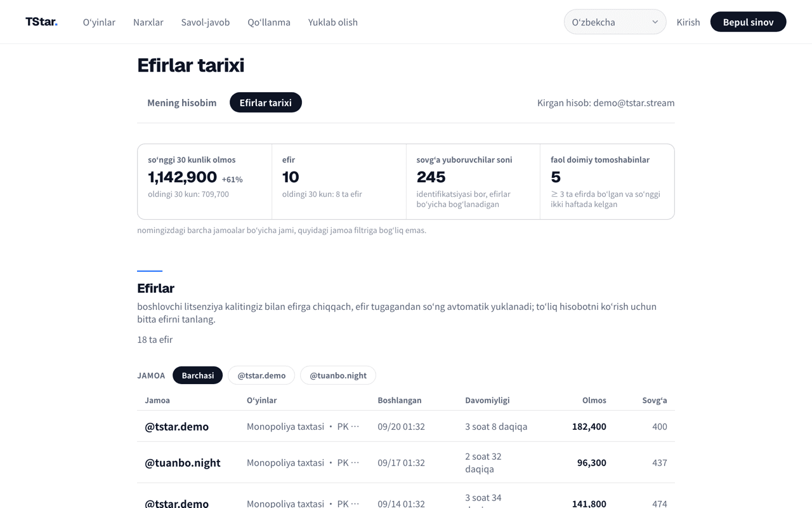
Task: Go to Narxlar page
Action: (148, 22)
